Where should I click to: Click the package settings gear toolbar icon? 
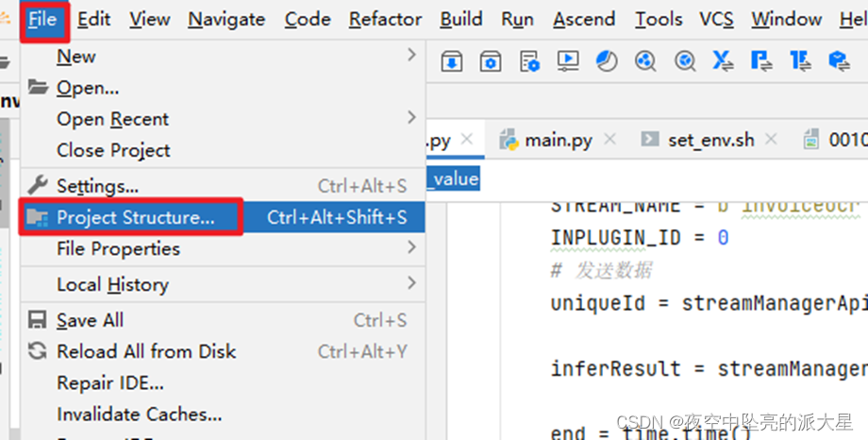pyautogui.click(x=491, y=61)
